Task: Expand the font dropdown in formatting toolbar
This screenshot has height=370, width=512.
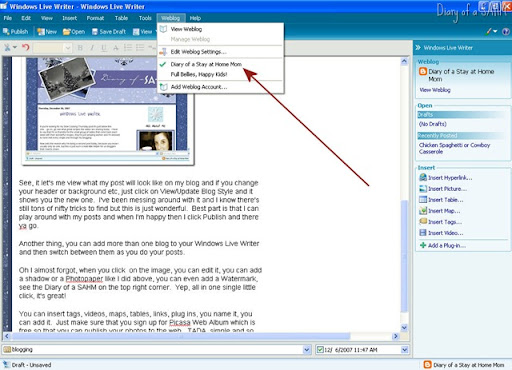Action: point(68,48)
